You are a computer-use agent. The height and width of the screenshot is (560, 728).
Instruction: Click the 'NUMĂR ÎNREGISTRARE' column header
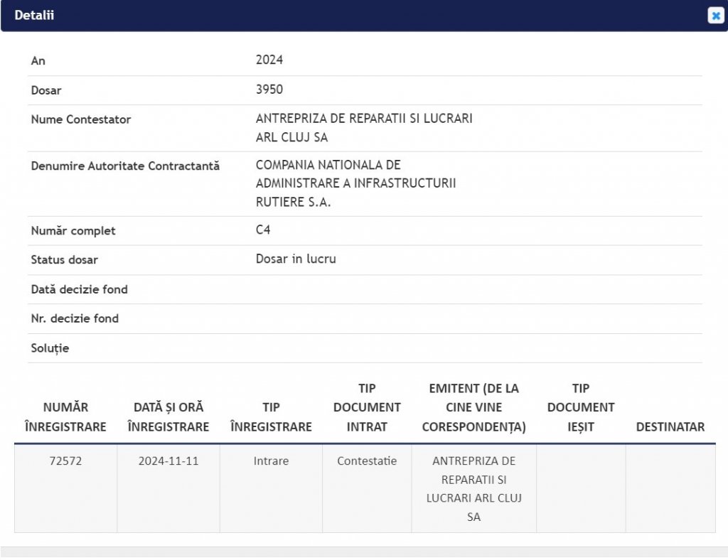click(x=65, y=416)
